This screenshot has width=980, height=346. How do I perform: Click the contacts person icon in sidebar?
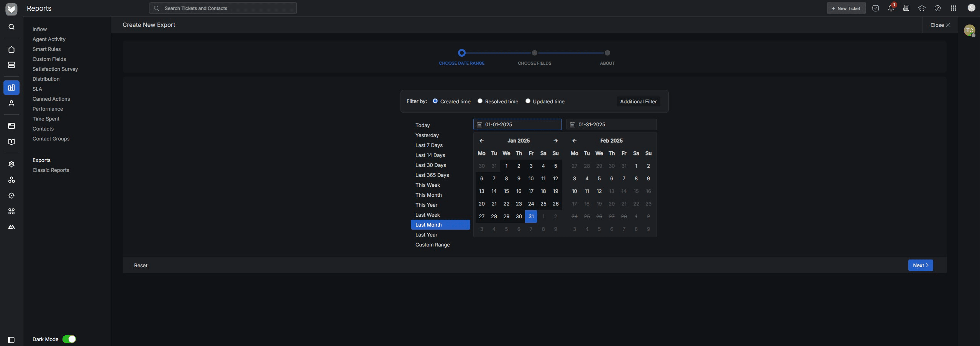(11, 103)
